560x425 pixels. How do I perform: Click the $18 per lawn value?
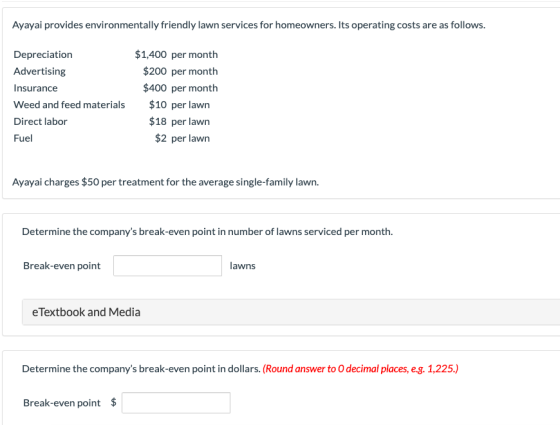pyautogui.click(x=179, y=121)
